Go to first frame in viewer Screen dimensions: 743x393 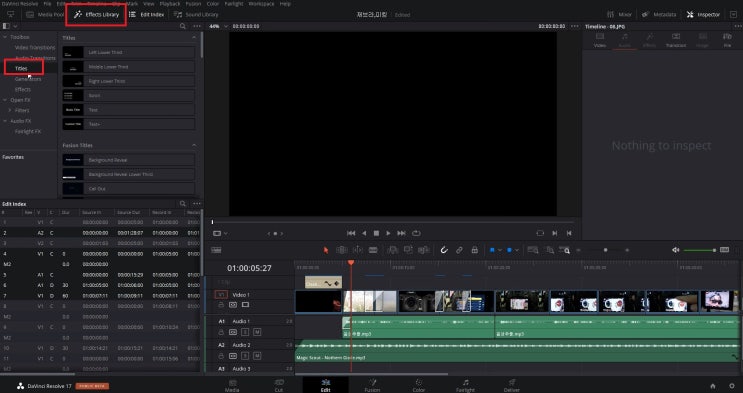(x=351, y=233)
